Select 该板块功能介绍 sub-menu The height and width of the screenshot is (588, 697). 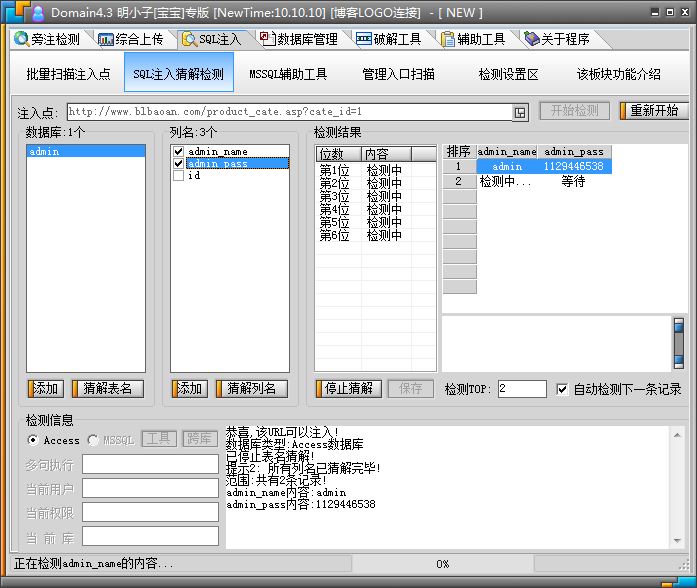pyautogui.click(x=618, y=73)
